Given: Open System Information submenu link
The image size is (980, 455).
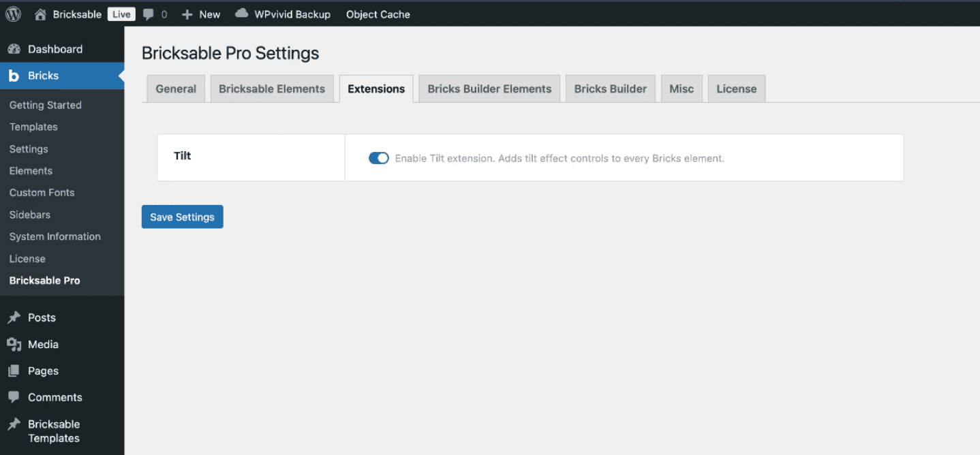Looking at the screenshot, I should 55,236.
